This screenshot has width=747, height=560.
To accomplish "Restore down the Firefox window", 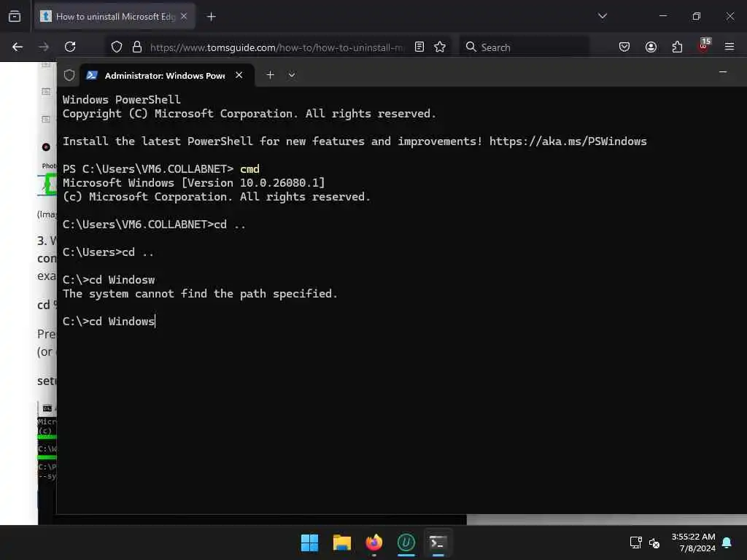I will tap(696, 16).
